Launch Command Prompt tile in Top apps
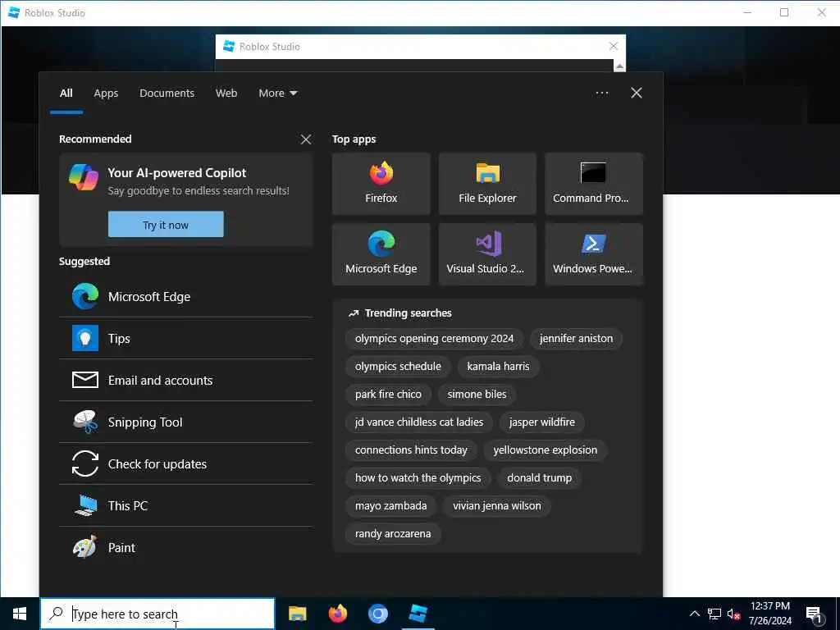Image resolution: width=840 pixels, height=630 pixels. (594, 184)
